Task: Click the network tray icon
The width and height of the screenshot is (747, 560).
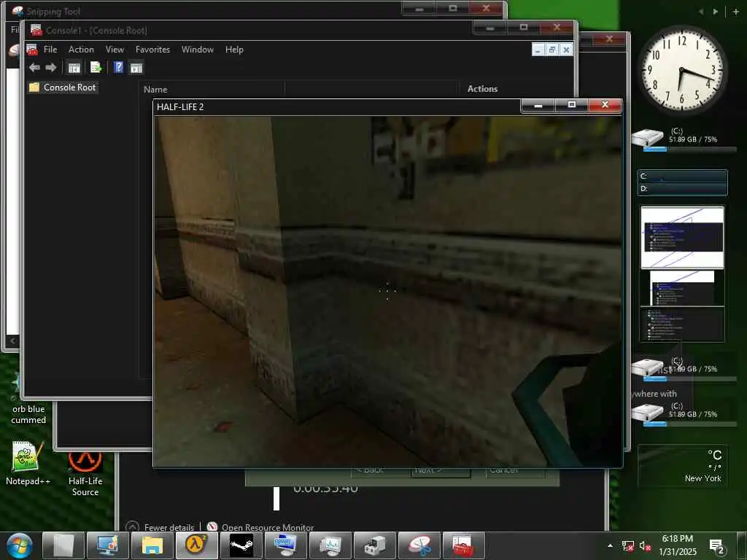Action: coord(627,546)
